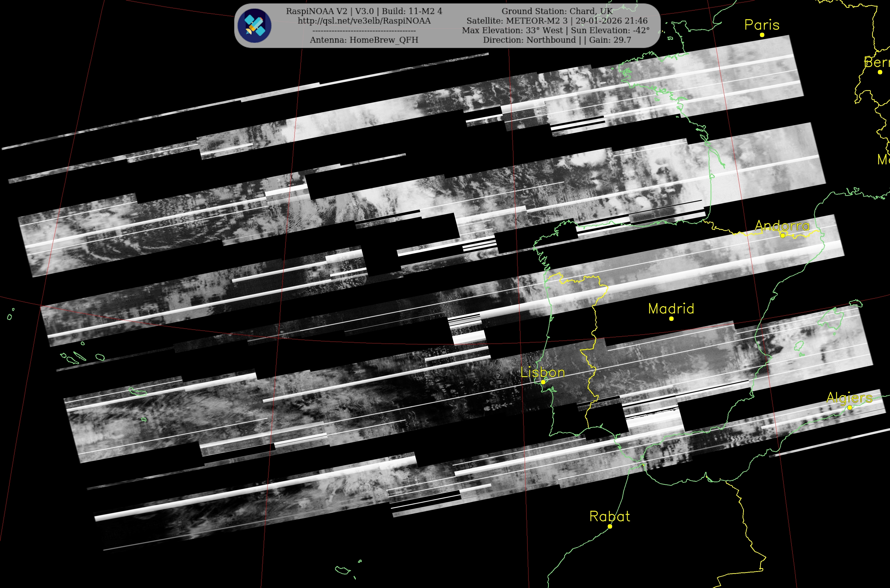
Task: Click the Algiers city label
Action: pyautogui.click(x=849, y=398)
